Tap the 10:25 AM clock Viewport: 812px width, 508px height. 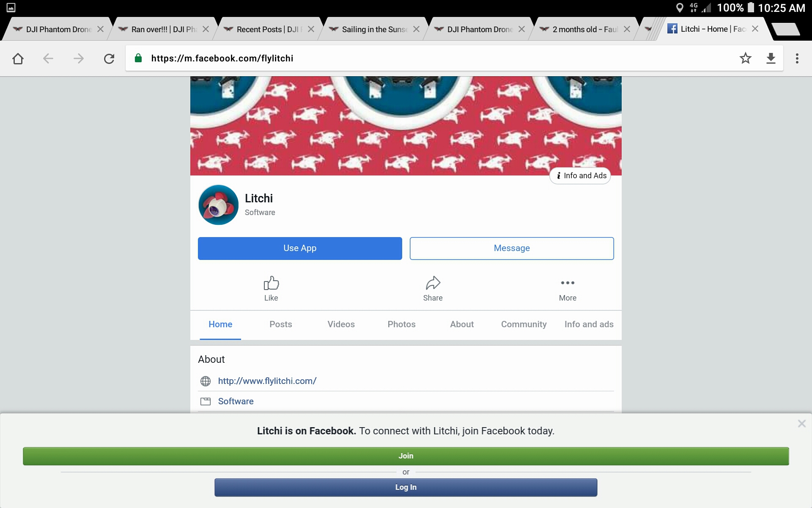[782, 8]
